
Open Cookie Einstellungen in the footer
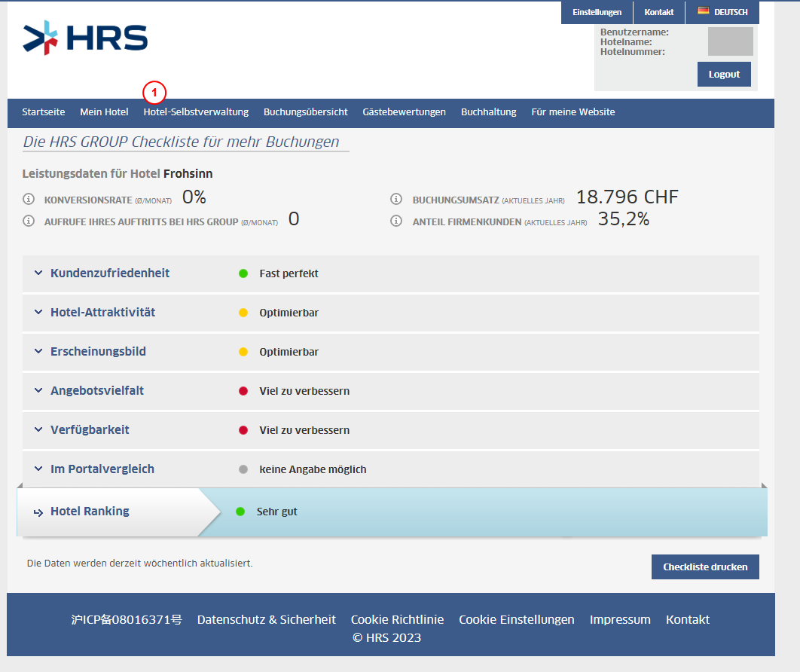(x=516, y=619)
